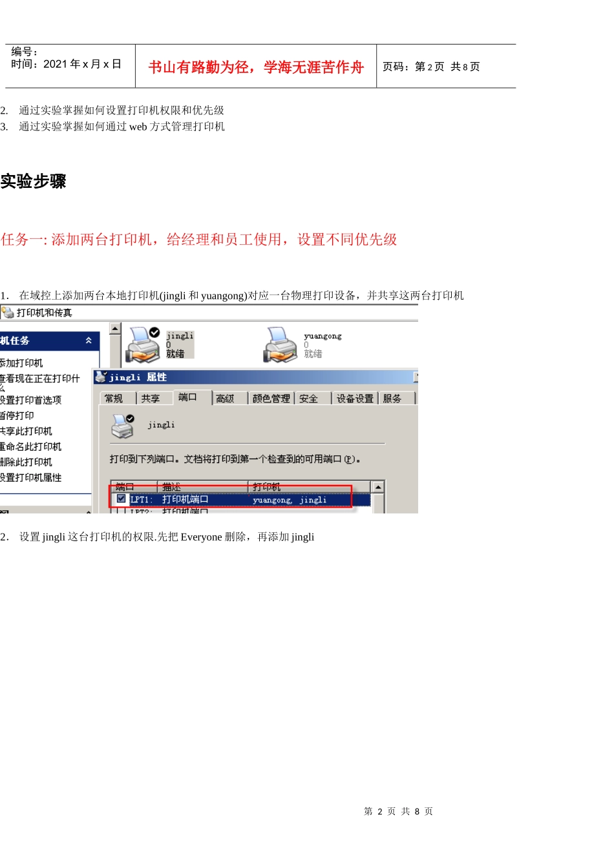The width and height of the screenshot is (614, 868).
Task: Click the 实验步骤 heading
Action: click(34, 181)
